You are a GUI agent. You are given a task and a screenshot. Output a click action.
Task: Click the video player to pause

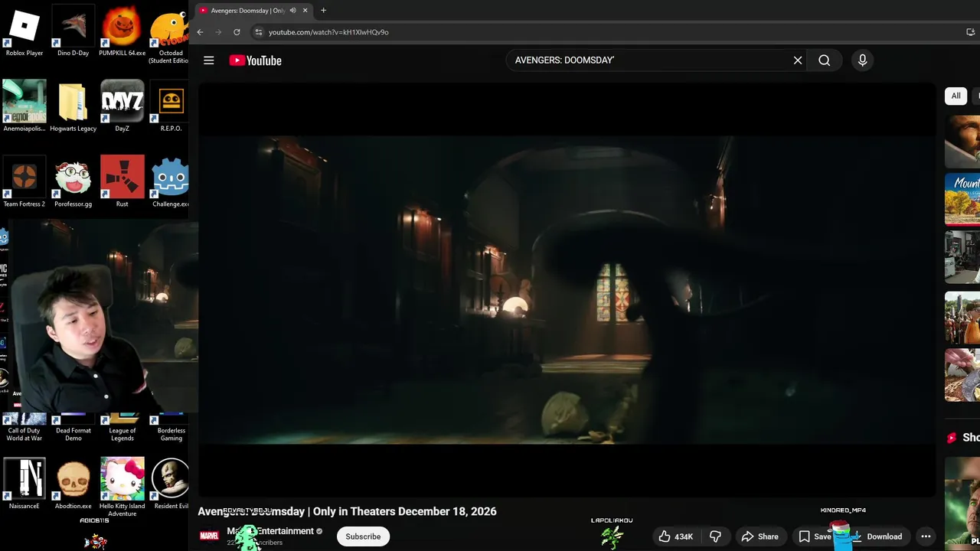pyautogui.click(x=567, y=291)
